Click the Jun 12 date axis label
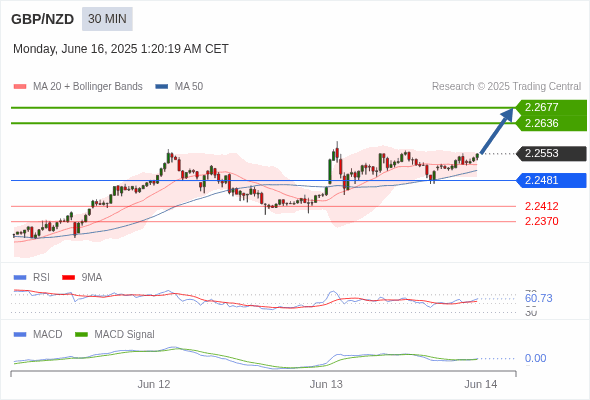Viewport: 590px width, 400px height. tap(154, 384)
